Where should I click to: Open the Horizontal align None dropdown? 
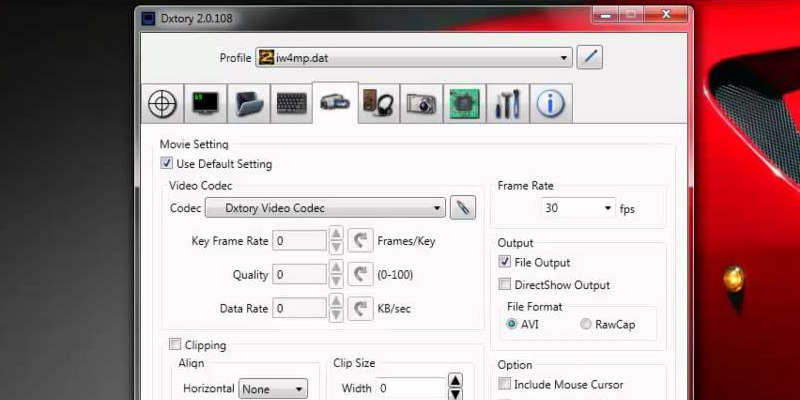pos(273,389)
